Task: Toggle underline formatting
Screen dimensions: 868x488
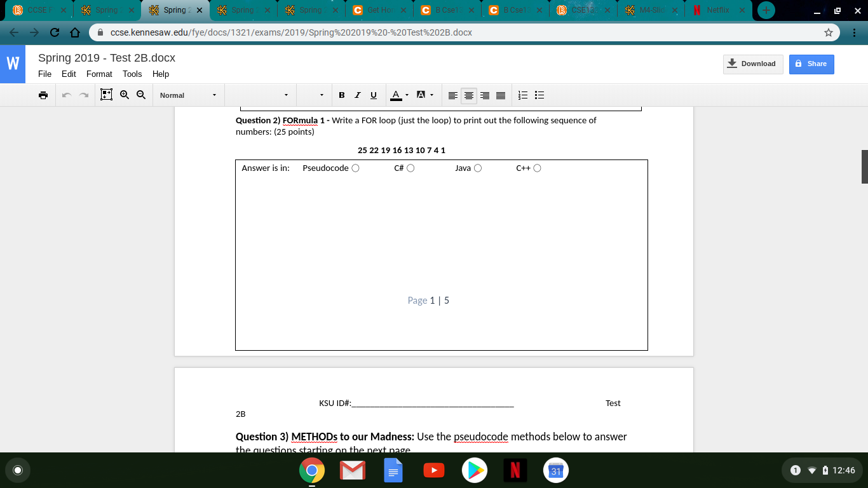Action: tap(374, 95)
